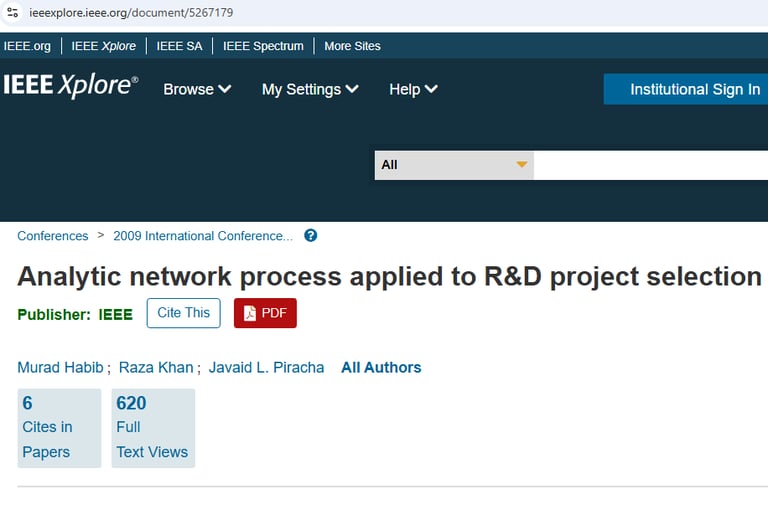Open author Javaid L. Piracha's profile
Viewport: 768px width, 510px height.
point(266,367)
